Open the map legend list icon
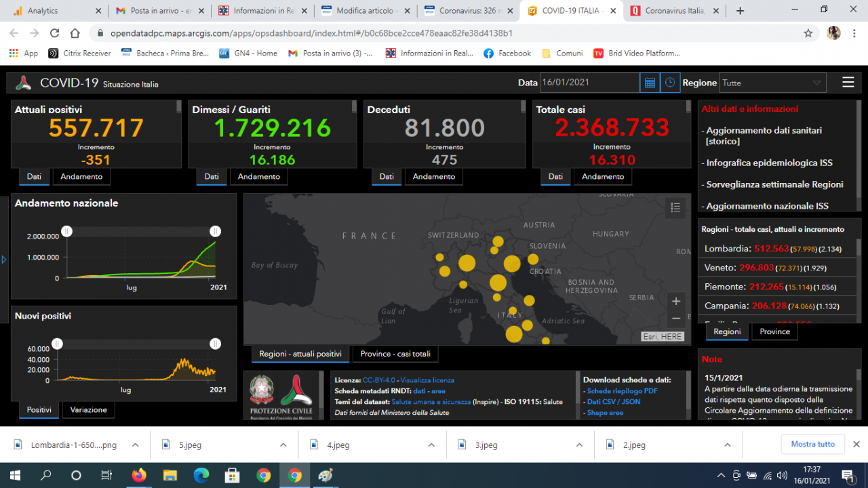Image resolution: width=868 pixels, height=488 pixels. pos(675,208)
